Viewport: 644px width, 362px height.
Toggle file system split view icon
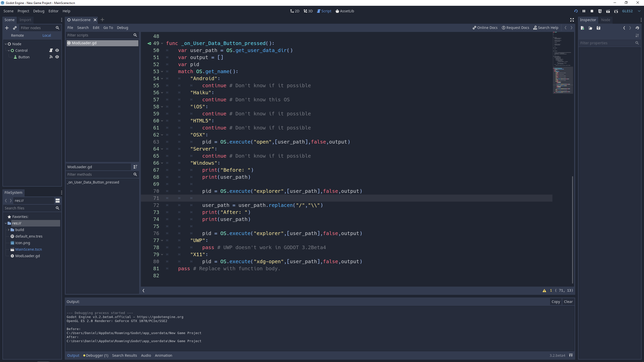click(x=58, y=201)
